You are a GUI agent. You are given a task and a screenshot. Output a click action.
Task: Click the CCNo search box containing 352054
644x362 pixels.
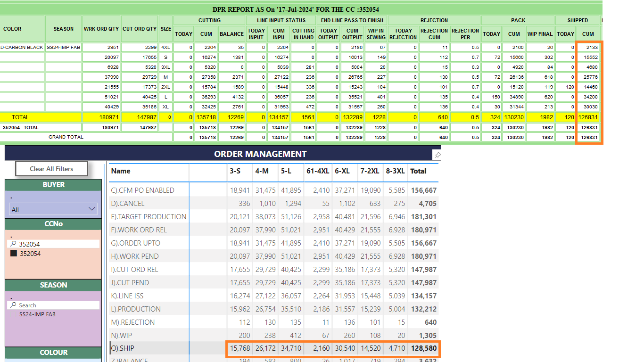tap(57, 244)
